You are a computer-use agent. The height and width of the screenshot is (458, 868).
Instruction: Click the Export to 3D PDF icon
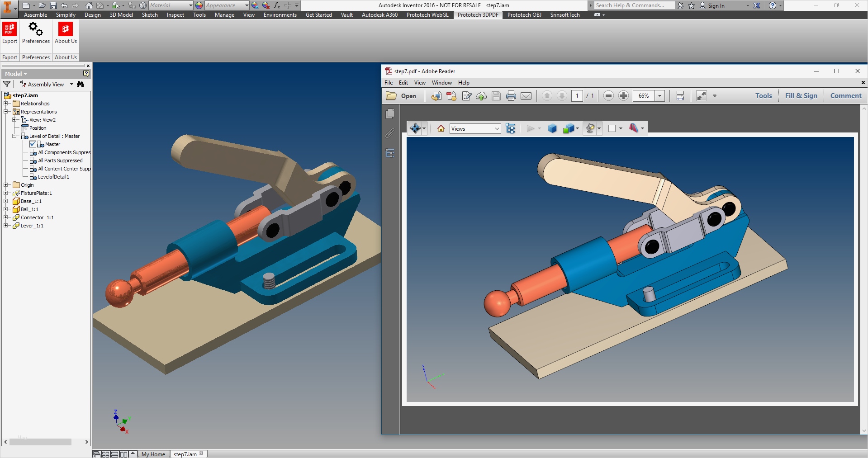tap(9, 30)
